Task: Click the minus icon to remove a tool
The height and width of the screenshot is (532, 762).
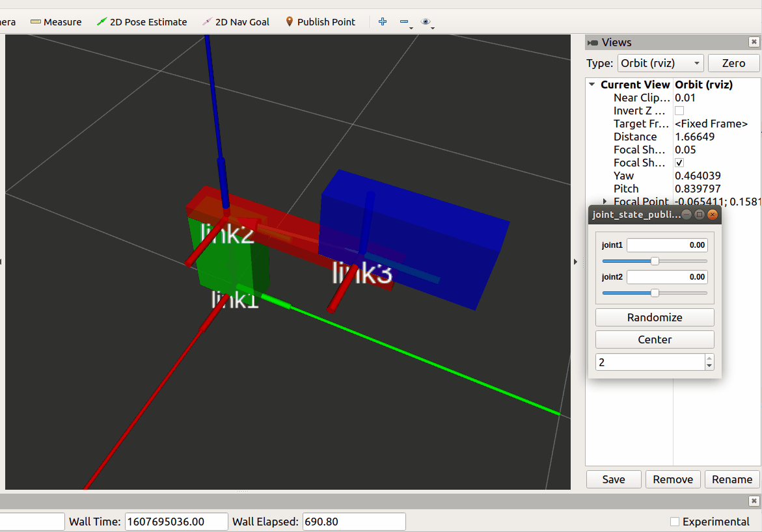Action: click(403, 21)
